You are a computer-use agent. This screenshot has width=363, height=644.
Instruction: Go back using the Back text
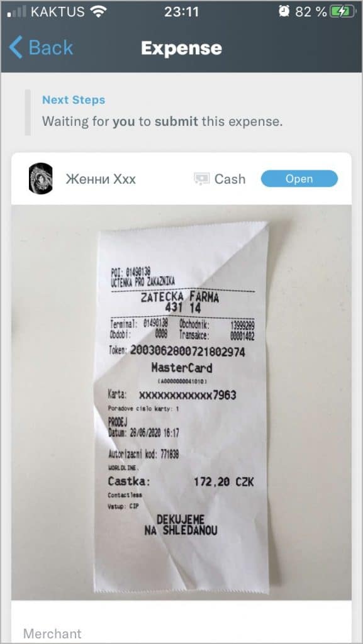51,48
